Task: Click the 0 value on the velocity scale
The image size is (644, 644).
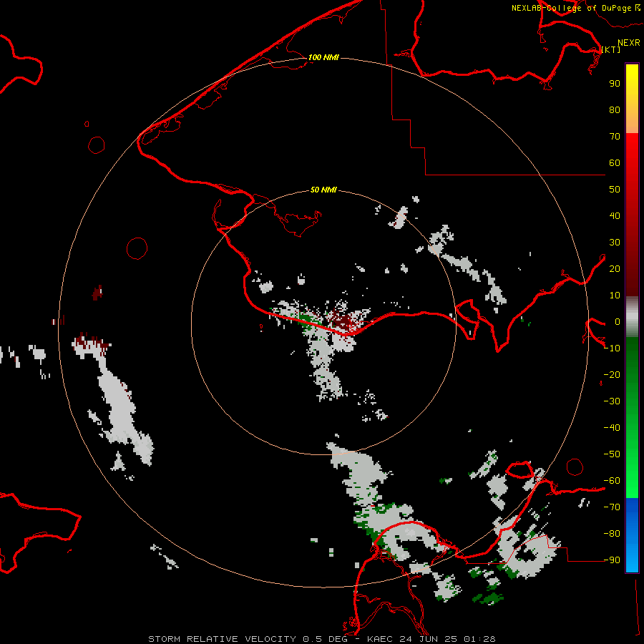Action: (x=618, y=321)
